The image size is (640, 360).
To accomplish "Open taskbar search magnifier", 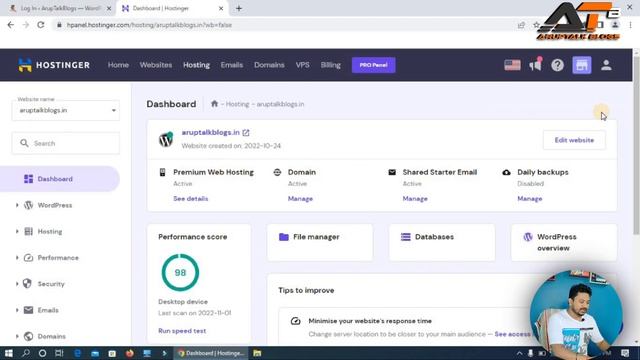I will tap(26, 353).
